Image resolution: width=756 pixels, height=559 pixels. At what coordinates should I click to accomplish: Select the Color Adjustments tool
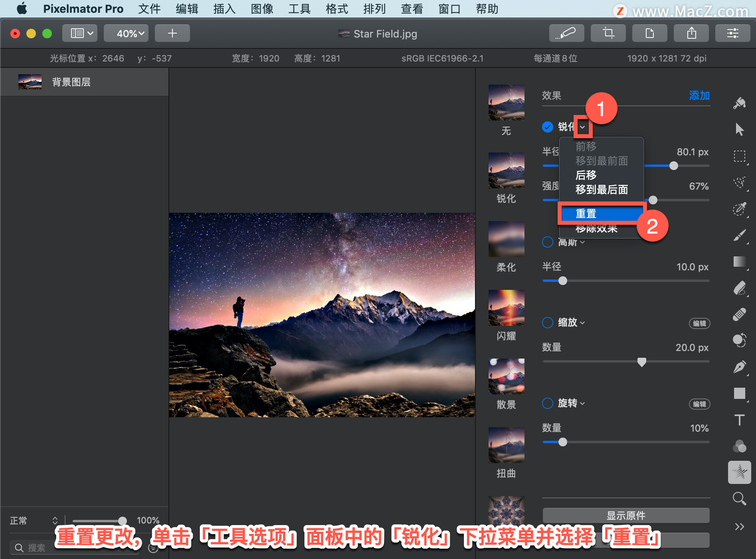(x=740, y=341)
